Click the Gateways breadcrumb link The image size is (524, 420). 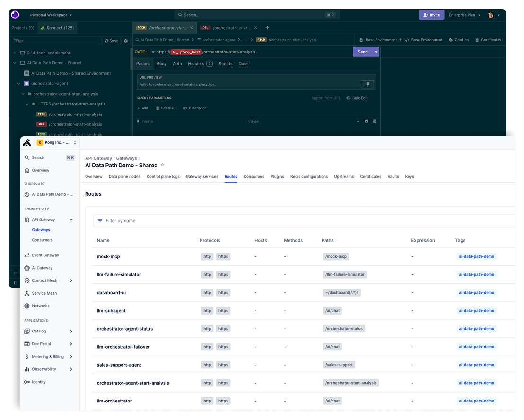126,158
